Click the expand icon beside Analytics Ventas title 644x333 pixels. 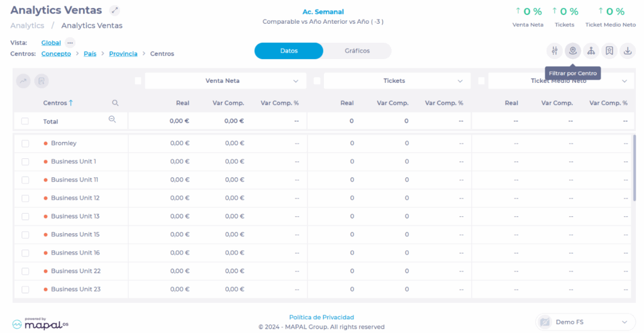coord(114,10)
